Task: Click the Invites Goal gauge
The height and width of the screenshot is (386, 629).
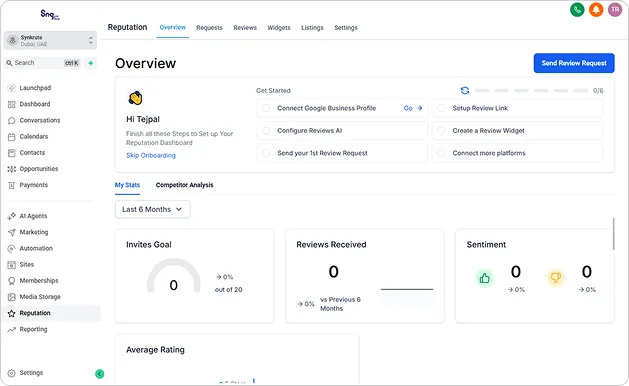Action: click(173, 276)
